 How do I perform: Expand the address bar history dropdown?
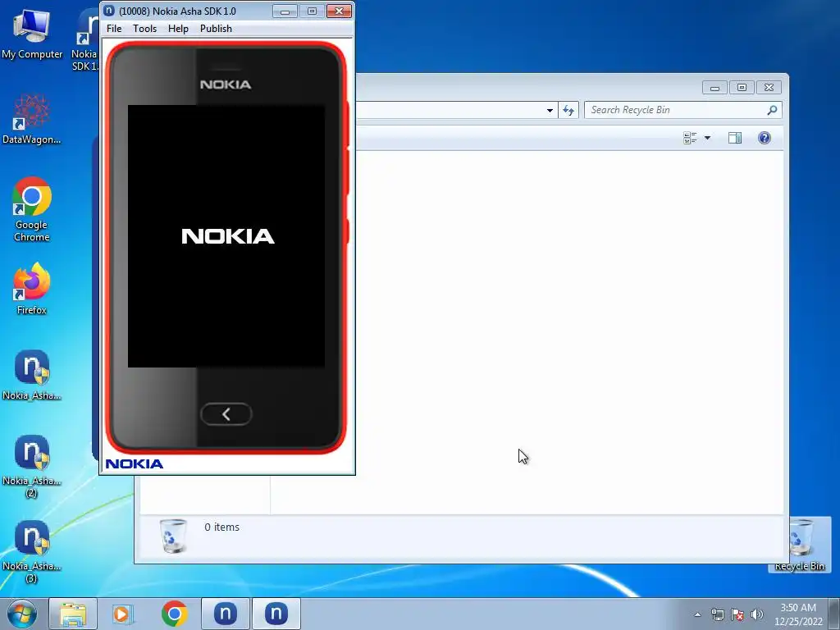[550, 111]
